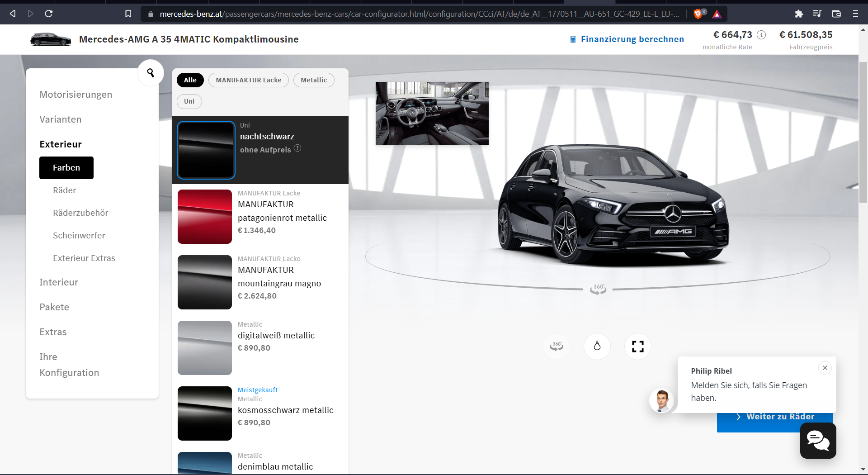Open the Interieur section

coord(59,282)
